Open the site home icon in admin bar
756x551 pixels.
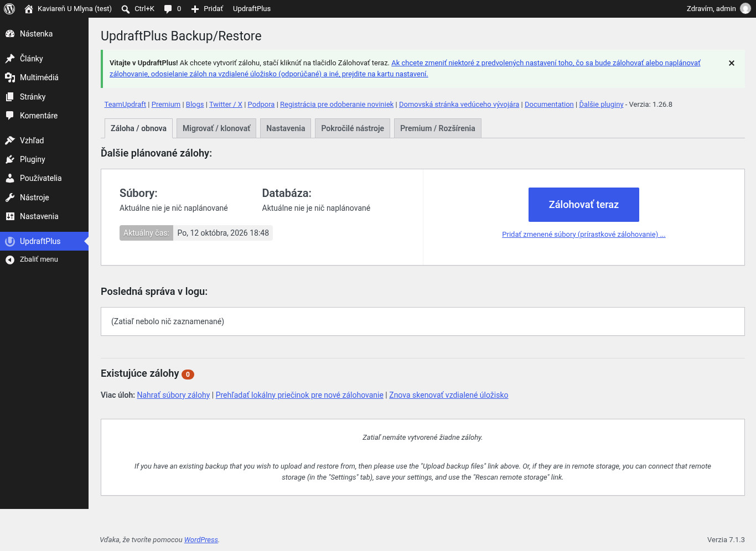click(x=29, y=9)
